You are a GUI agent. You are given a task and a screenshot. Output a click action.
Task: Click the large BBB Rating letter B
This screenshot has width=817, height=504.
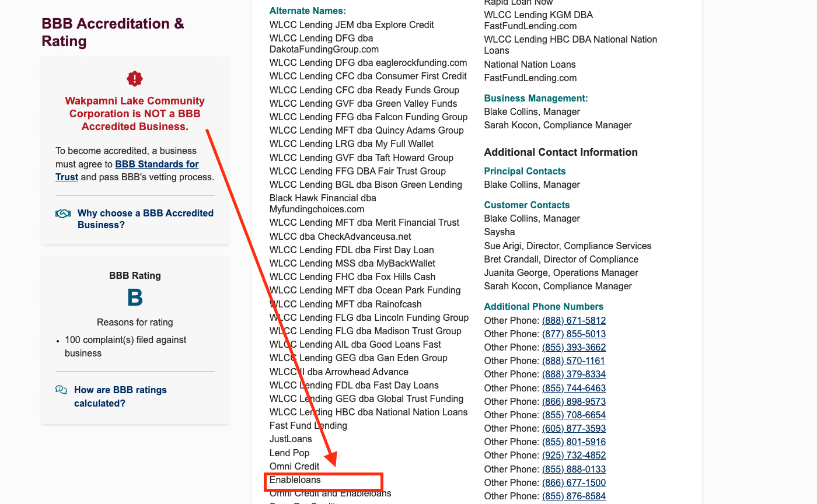point(135,297)
